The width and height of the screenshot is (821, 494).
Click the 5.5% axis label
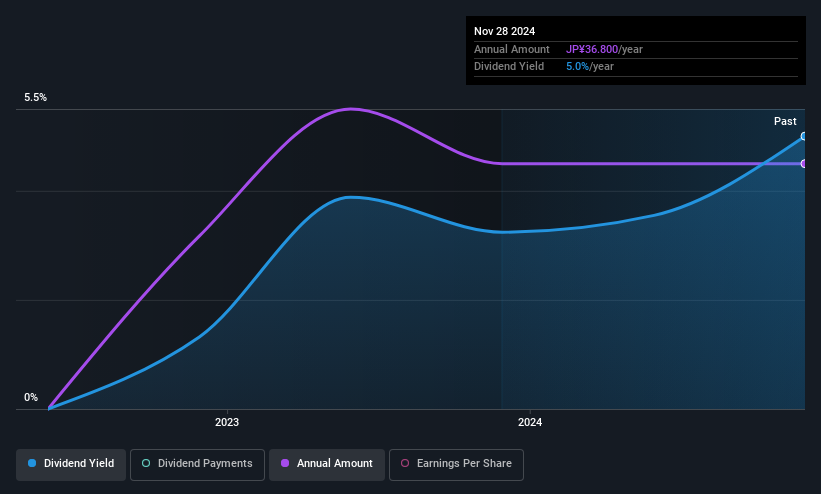35,97
